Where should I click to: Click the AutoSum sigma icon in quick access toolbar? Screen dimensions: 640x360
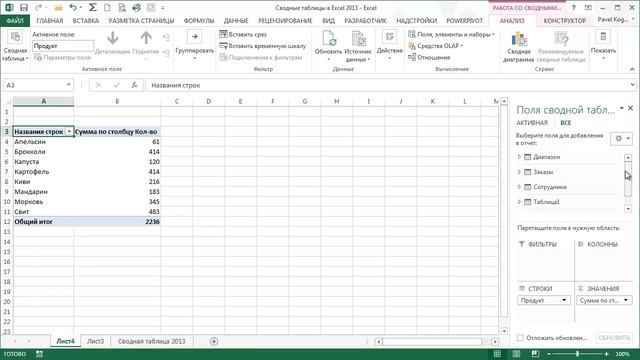tap(93, 7)
